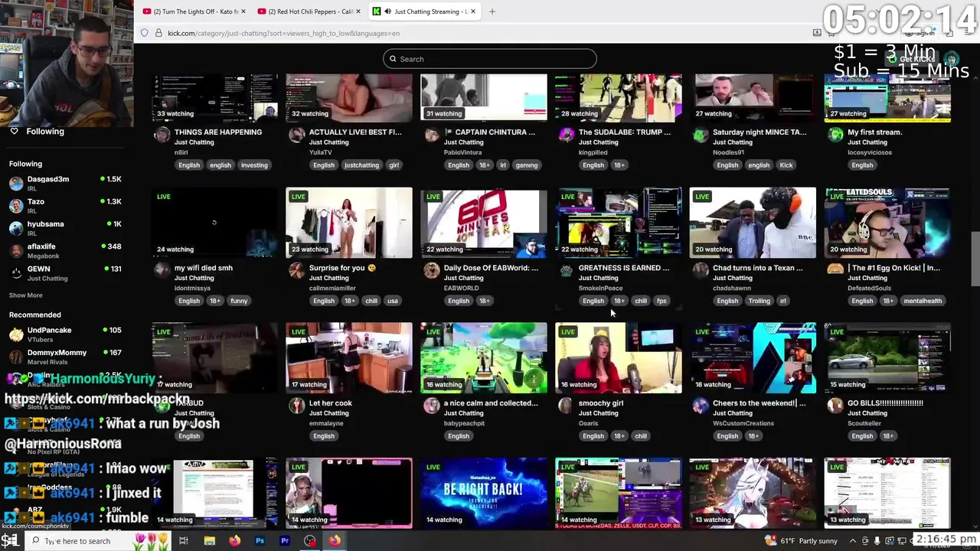This screenshot has width=980, height=551.
Task: Click the 'investing' tag
Action: [x=254, y=165]
